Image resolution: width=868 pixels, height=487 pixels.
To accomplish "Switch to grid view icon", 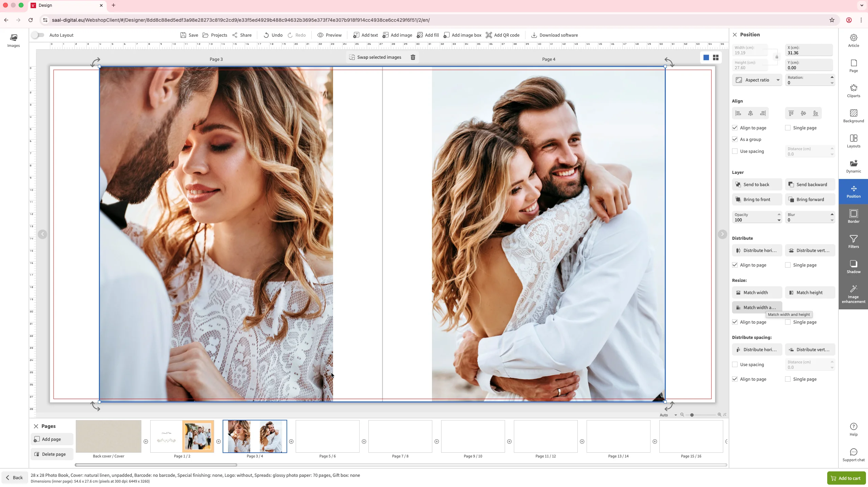I will point(716,58).
